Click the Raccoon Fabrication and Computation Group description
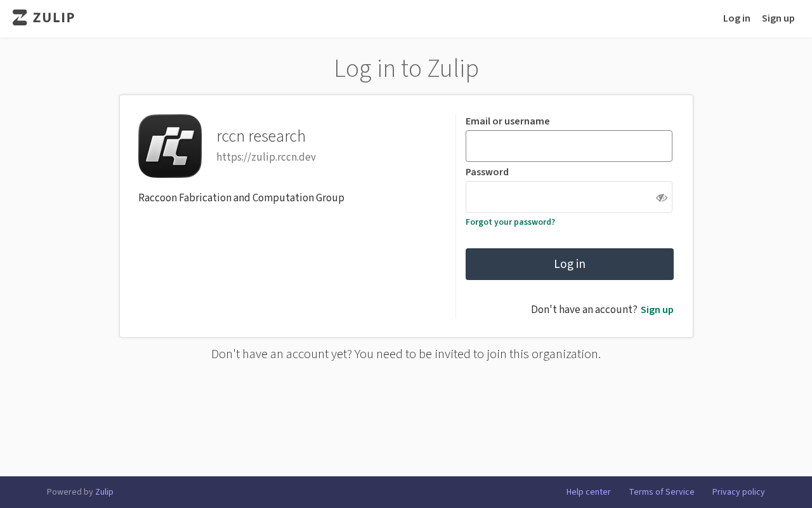 (x=241, y=197)
